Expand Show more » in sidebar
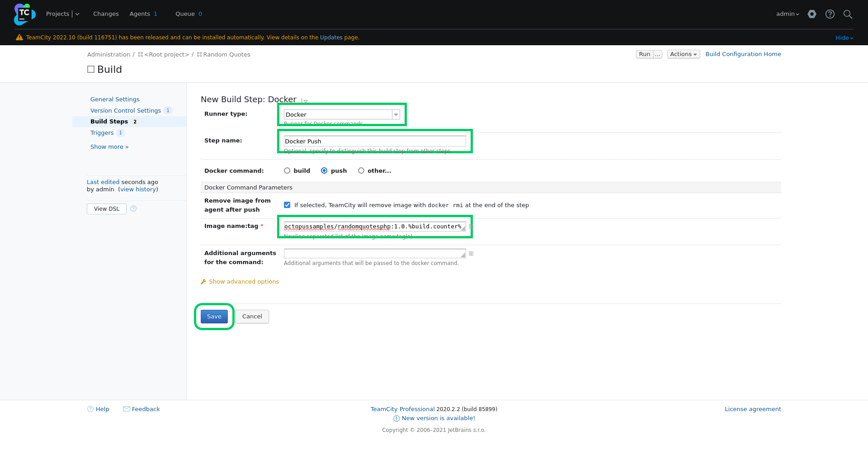The image size is (868, 450). coord(109,147)
